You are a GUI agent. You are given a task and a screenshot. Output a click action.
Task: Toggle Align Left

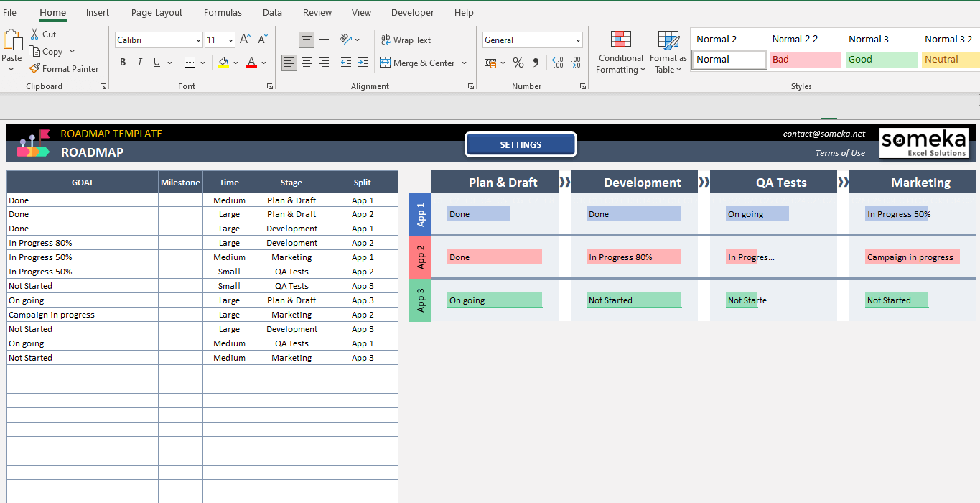click(x=289, y=63)
